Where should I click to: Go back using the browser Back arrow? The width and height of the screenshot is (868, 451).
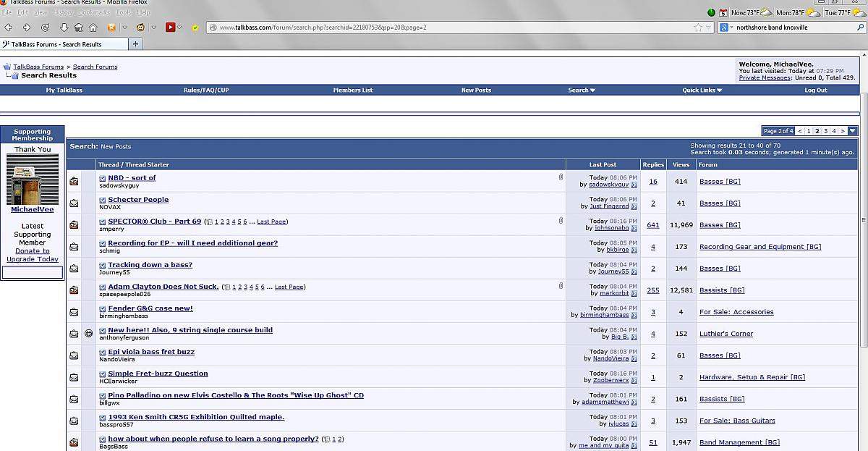[x=8, y=28]
